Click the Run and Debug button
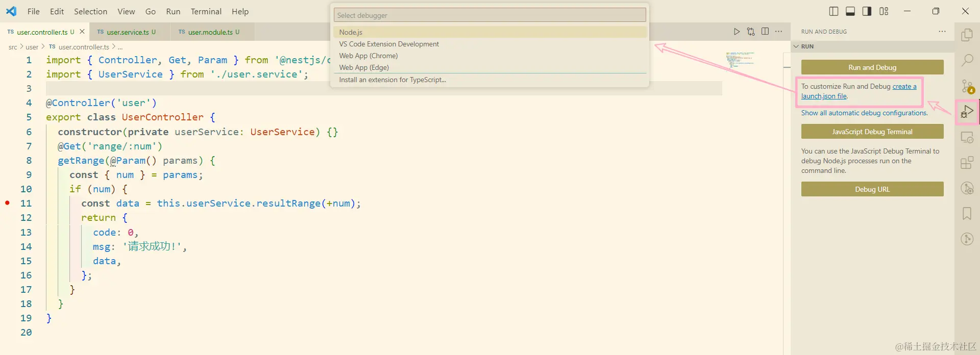Viewport: 980px width, 355px height. [872, 67]
